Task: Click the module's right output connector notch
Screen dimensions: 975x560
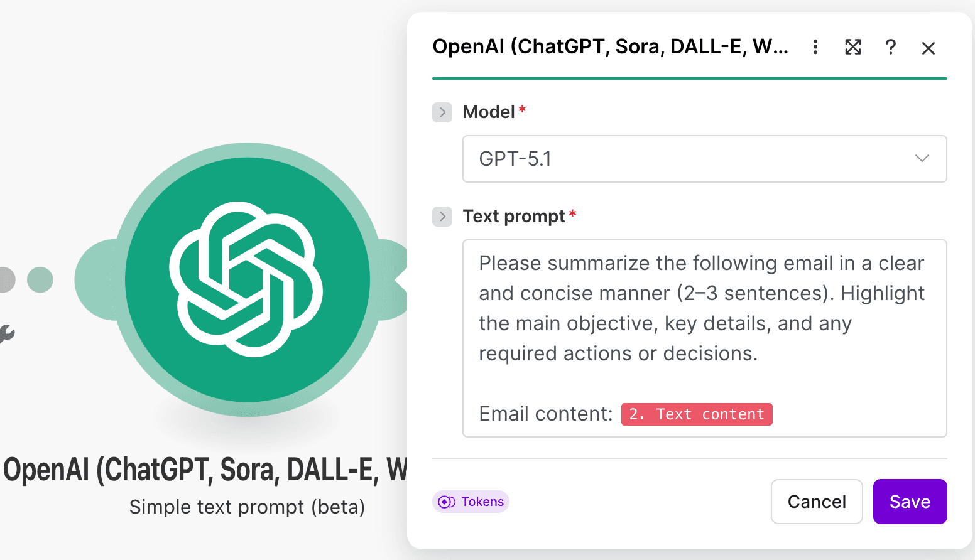Action: click(x=398, y=279)
